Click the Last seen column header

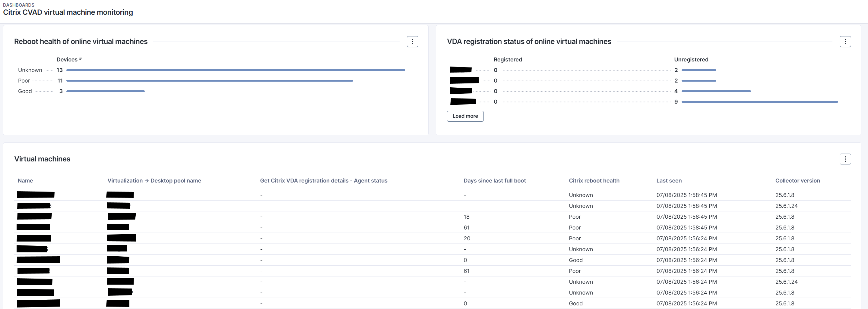click(x=669, y=180)
